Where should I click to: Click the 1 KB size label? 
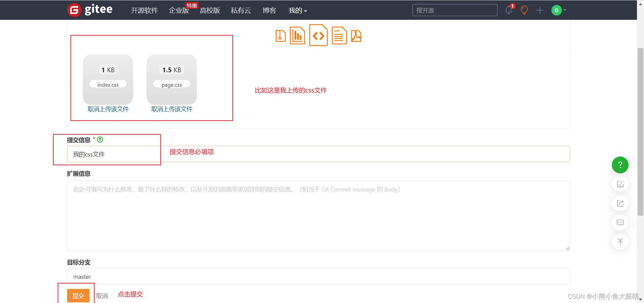coord(108,70)
